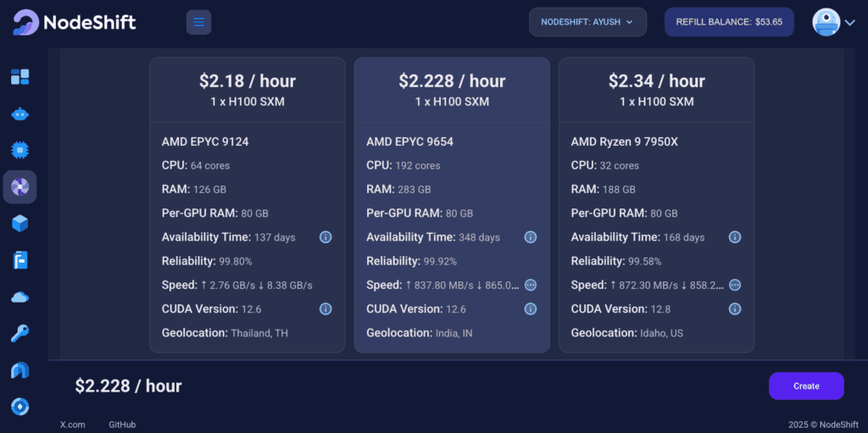
Task: Click the user avatar icon
Action: coord(826,22)
